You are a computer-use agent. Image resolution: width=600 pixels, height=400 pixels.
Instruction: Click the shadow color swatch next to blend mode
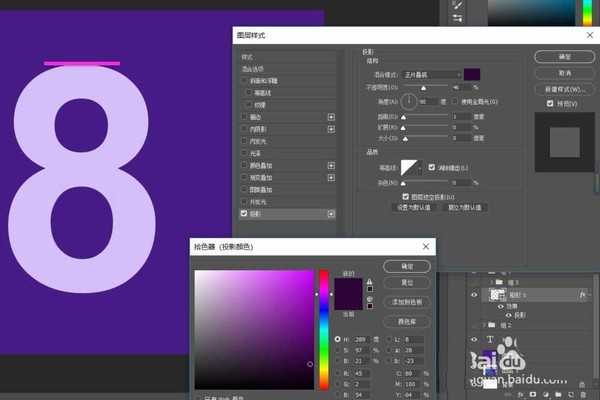pyautogui.click(x=472, y=74)
